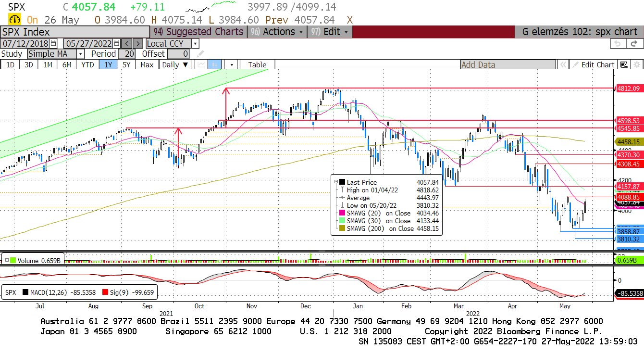
Task: Open the Daily periodicity dropdown
Action: (x=174, y=64)
